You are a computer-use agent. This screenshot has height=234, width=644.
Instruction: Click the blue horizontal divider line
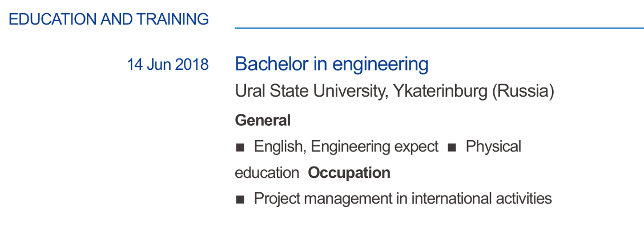(438, 27)
